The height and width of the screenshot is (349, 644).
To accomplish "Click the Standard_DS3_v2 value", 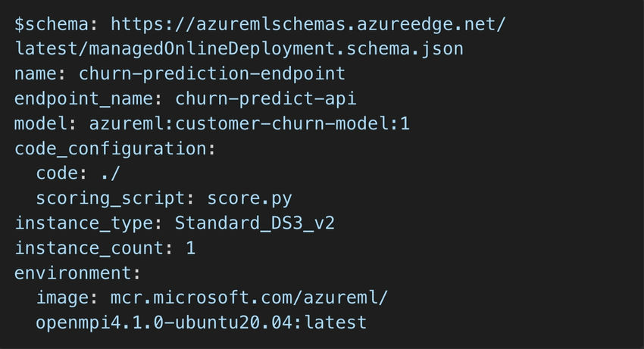I will (255, 223).
